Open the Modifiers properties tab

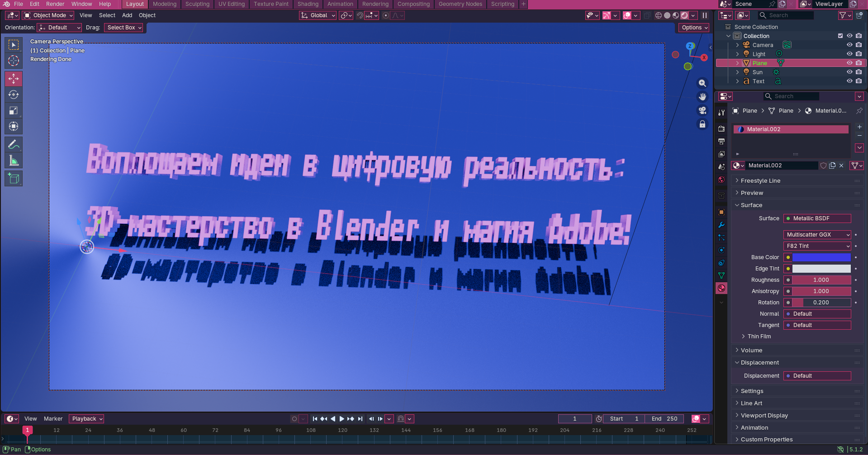pyautogui.click(x=721, y=225)
